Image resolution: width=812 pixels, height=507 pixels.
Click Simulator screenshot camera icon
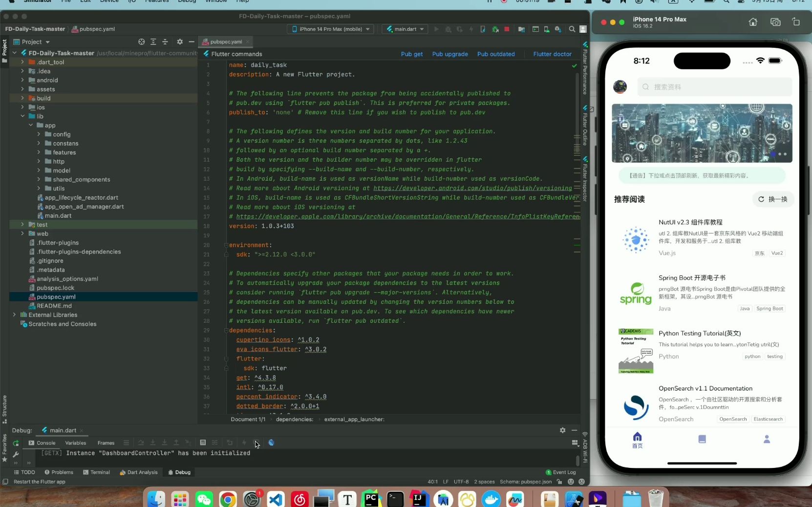tap(775, 22)
